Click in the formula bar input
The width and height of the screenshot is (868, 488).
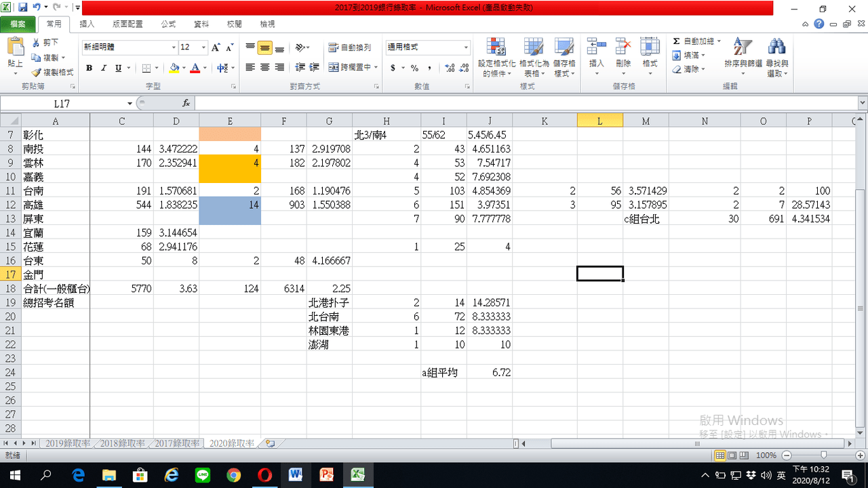[x=526, y=103]
